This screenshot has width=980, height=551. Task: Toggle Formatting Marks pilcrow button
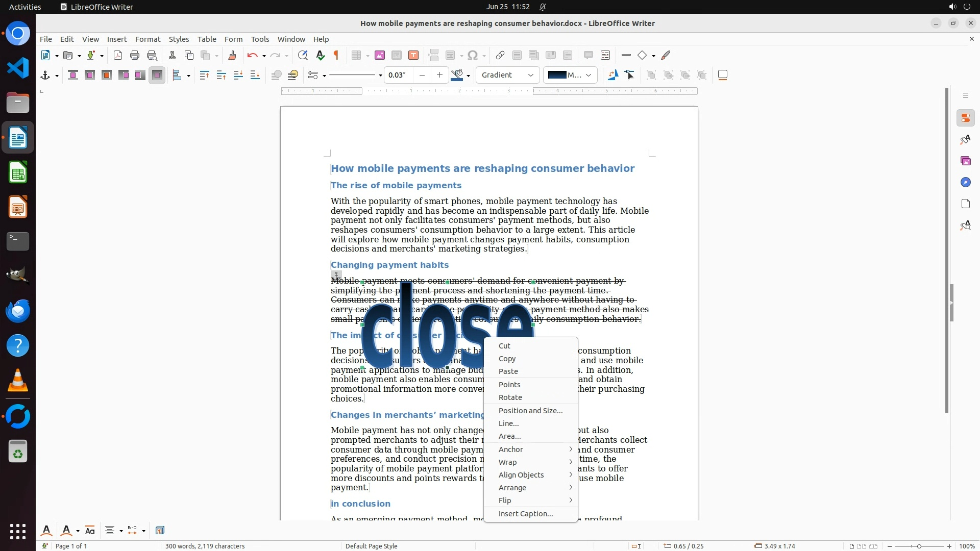336,56
